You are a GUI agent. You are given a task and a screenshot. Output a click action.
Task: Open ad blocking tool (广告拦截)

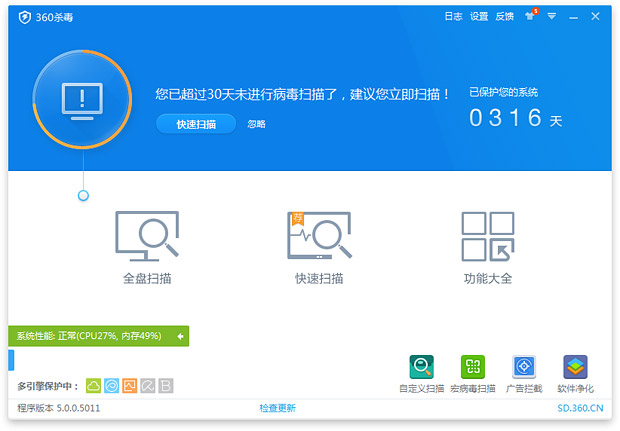[x=524, y=366]
